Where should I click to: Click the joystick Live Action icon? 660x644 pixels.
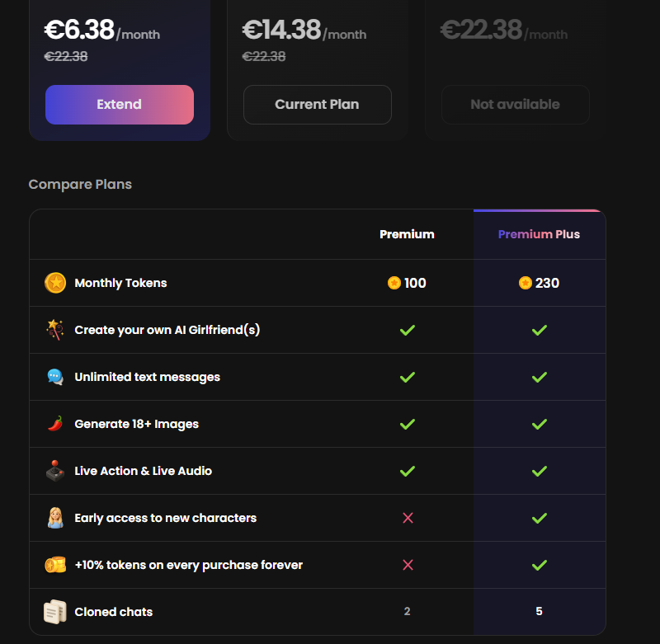coord(55,471)
